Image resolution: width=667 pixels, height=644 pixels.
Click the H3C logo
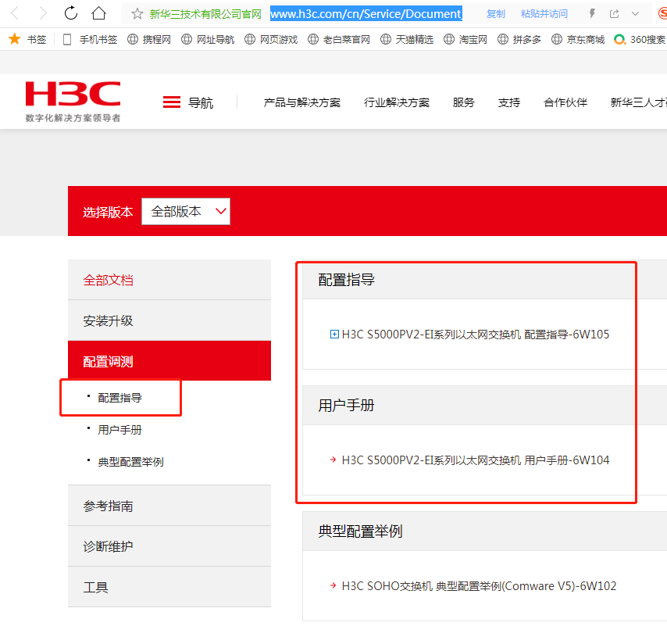click(73, 102)
